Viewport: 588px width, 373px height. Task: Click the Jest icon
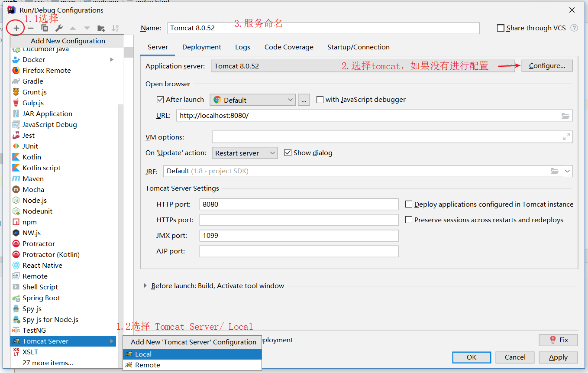pos(16,135)
